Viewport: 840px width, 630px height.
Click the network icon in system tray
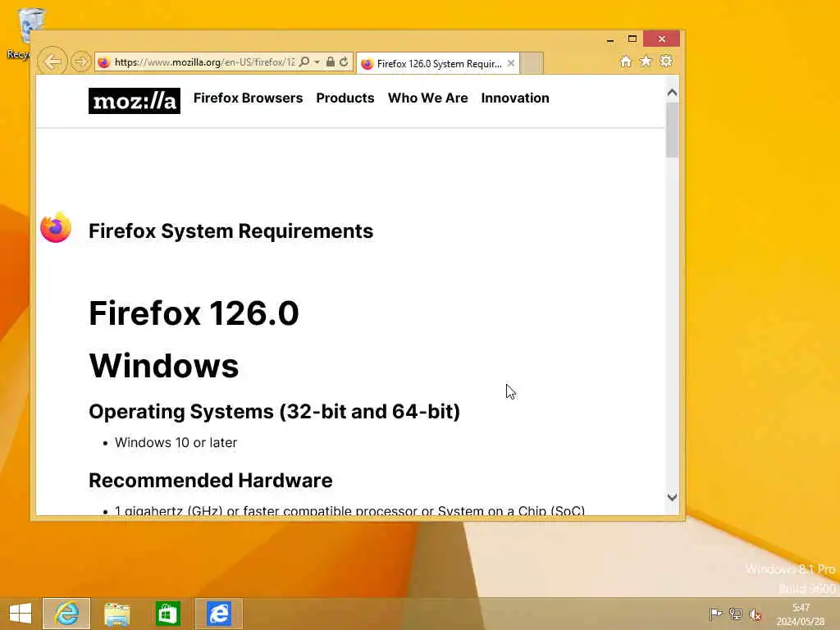736,614
